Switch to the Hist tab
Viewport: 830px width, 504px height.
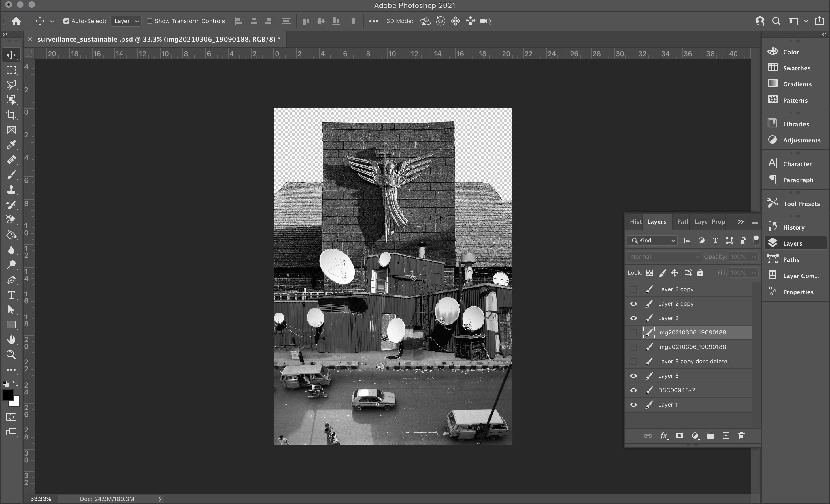(x=635, y=222)
